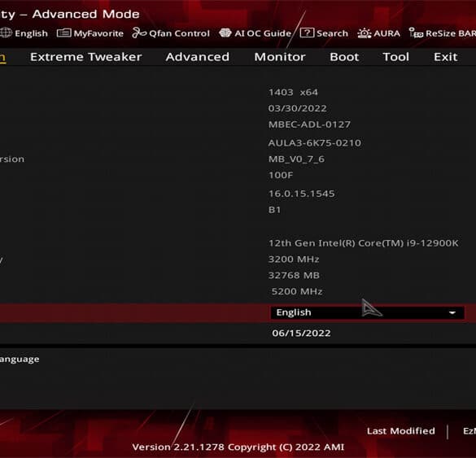Click the Qfan Control fan icon

pyautogui.click(x=139, y=33)
